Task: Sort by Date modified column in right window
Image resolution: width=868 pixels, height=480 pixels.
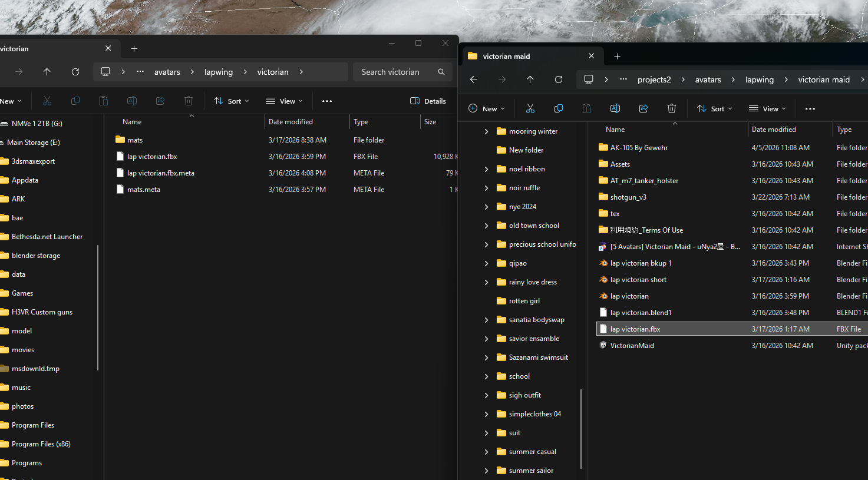Action: (773, 130)
